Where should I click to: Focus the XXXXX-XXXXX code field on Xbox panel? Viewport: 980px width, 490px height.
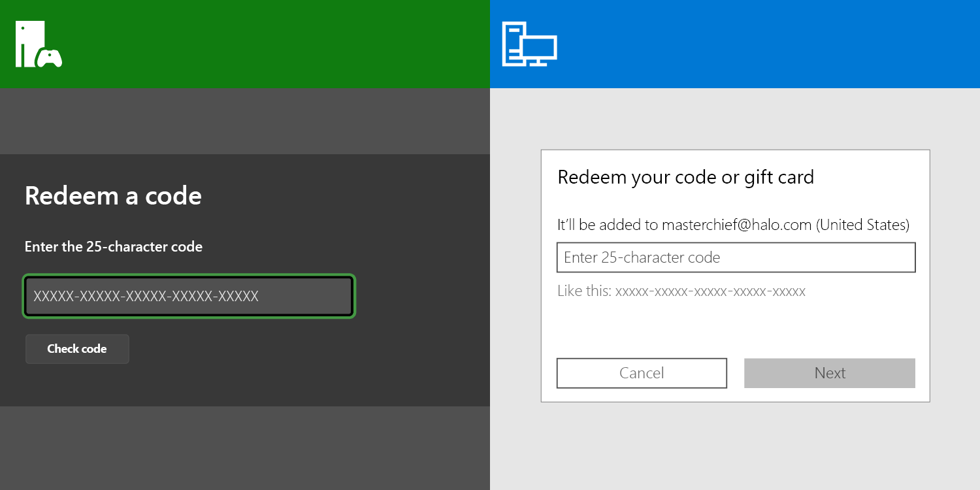click(x=189, y=296)
